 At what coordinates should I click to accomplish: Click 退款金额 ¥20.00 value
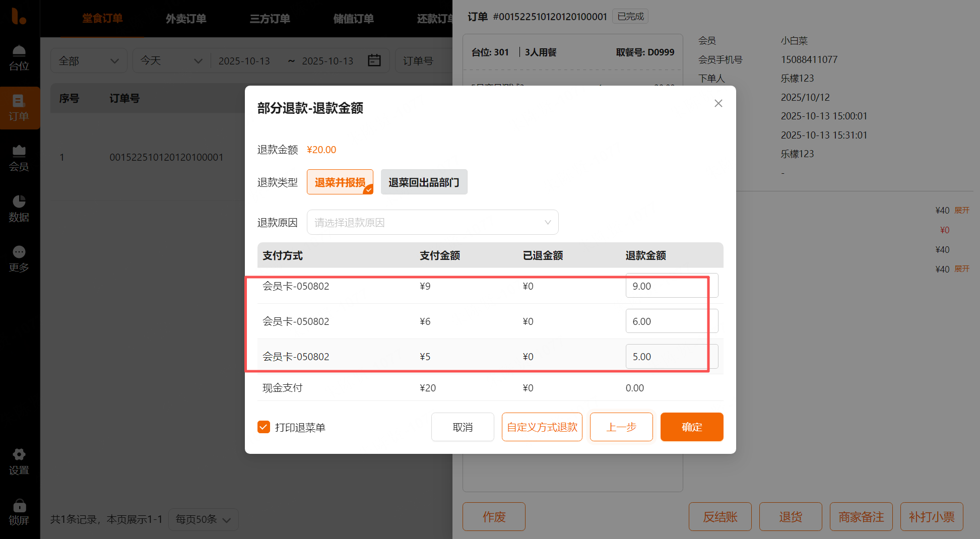point(321,150)
